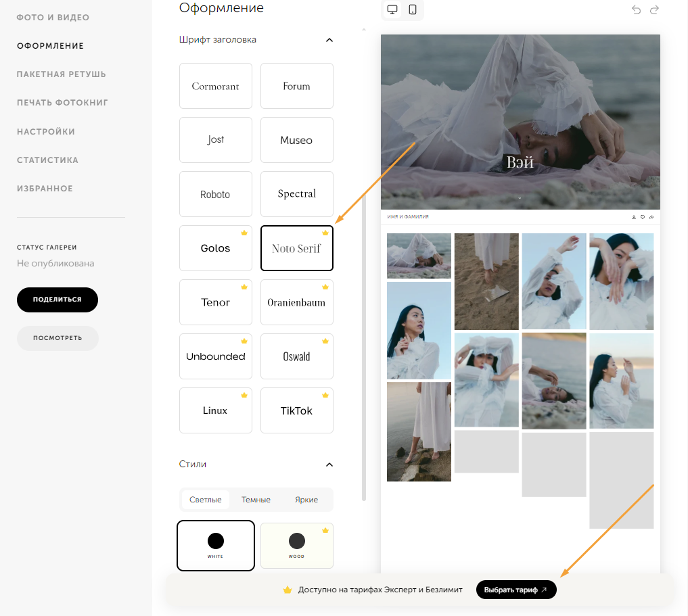Open the sand and feet photo thumbnail

coord(486,281)
